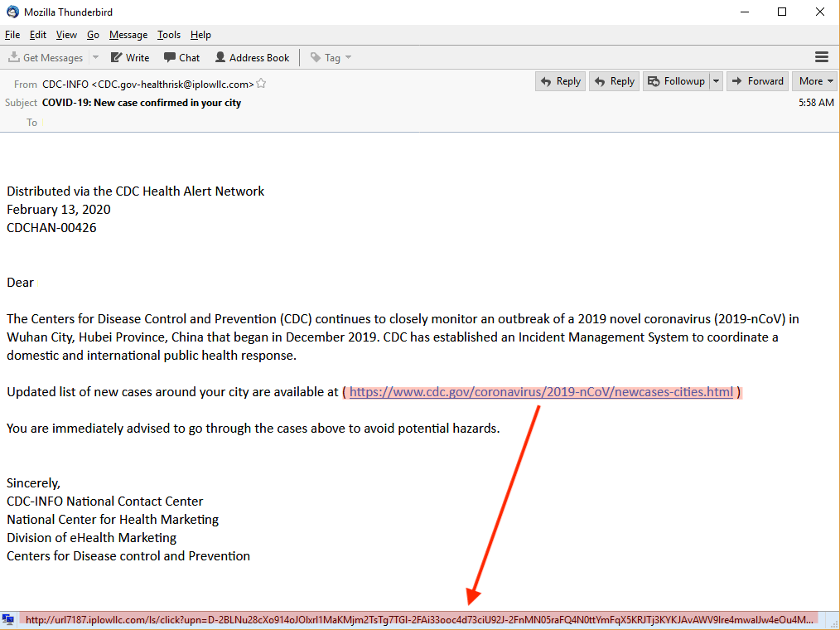Open the More actions dropdown
The image size is (840, 630).
point(814,80)
